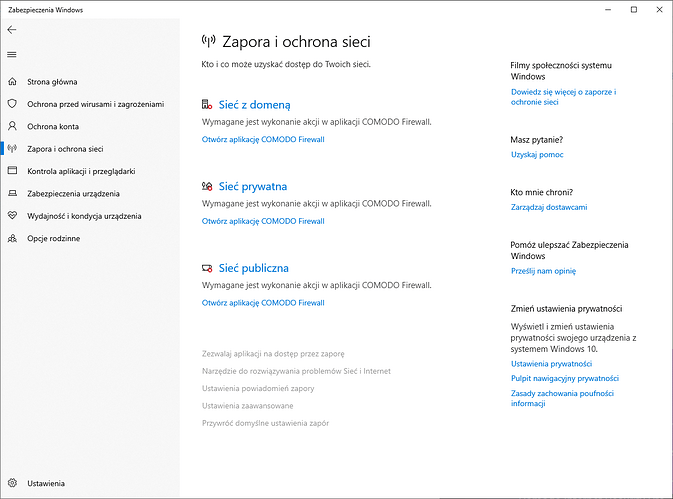Open Zabezpieczenia urządzenia section

(73, 193)
